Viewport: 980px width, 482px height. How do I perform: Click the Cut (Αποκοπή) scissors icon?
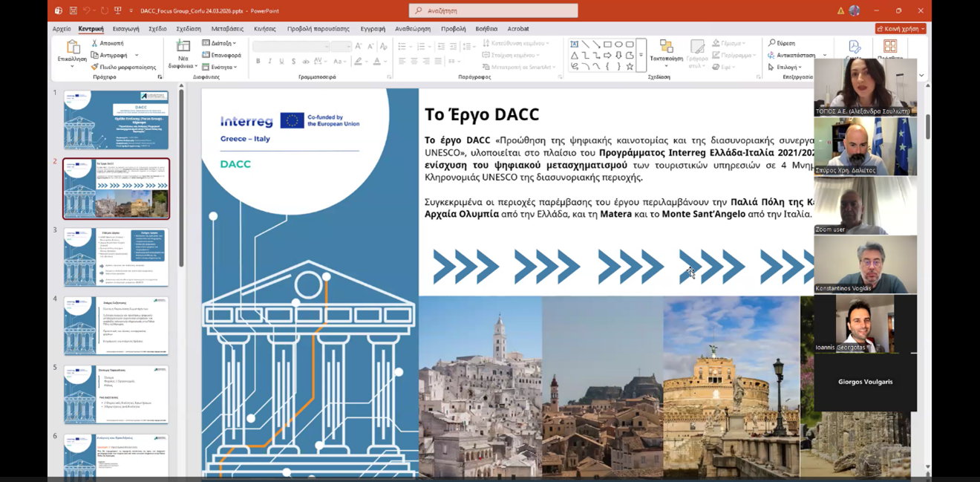[95, 44]
